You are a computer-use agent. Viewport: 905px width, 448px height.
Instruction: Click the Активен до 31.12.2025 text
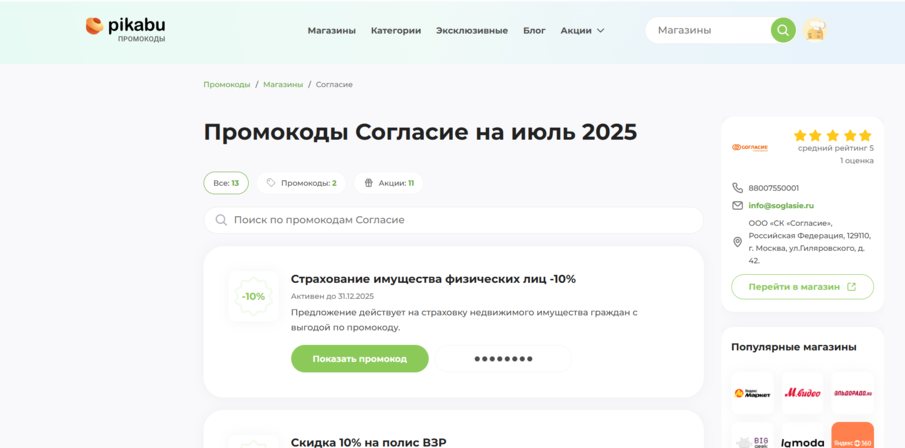coord(332,296)
